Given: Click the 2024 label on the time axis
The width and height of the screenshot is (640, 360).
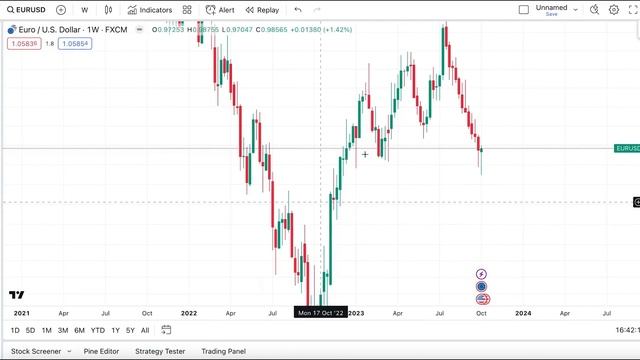Looking at the screenshot, I should click(x=523, y=313).
